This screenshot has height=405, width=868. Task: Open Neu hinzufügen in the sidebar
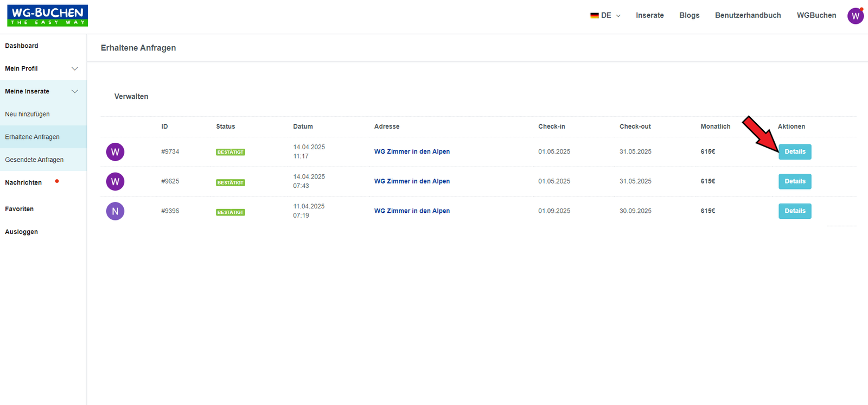coord(27,114)
